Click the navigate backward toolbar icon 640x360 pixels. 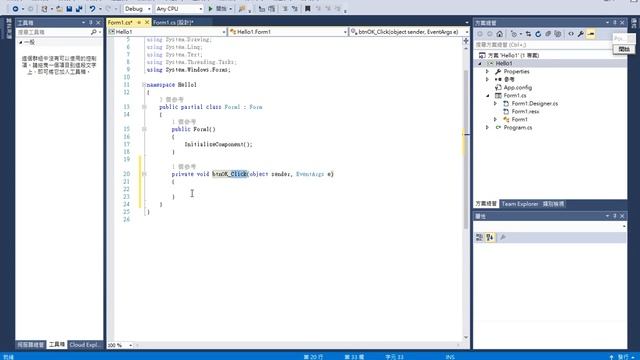click(15, 9)
